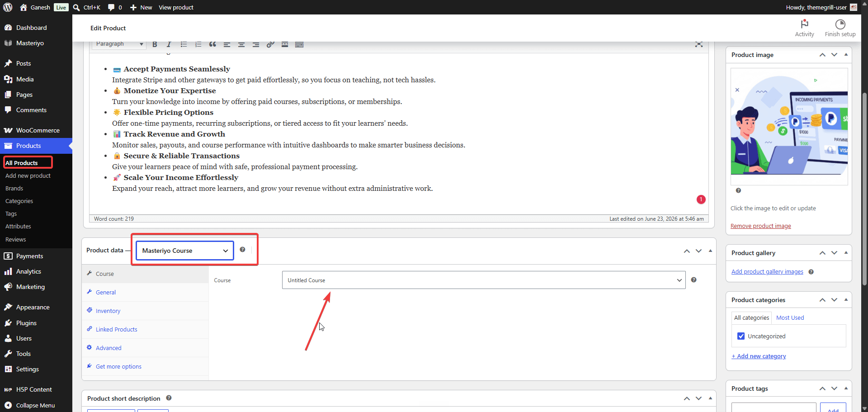Image resolution: width=868 pixels, height=412 pixels.
Task: Open the Activity panel
Action: (x=804, y=28)
